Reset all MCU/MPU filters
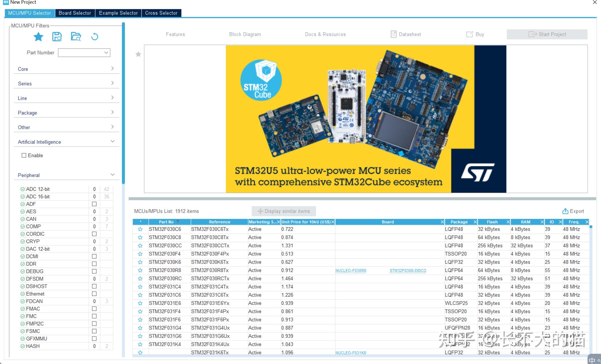Viewport: 601px width, 364px height. pos(94,37)
